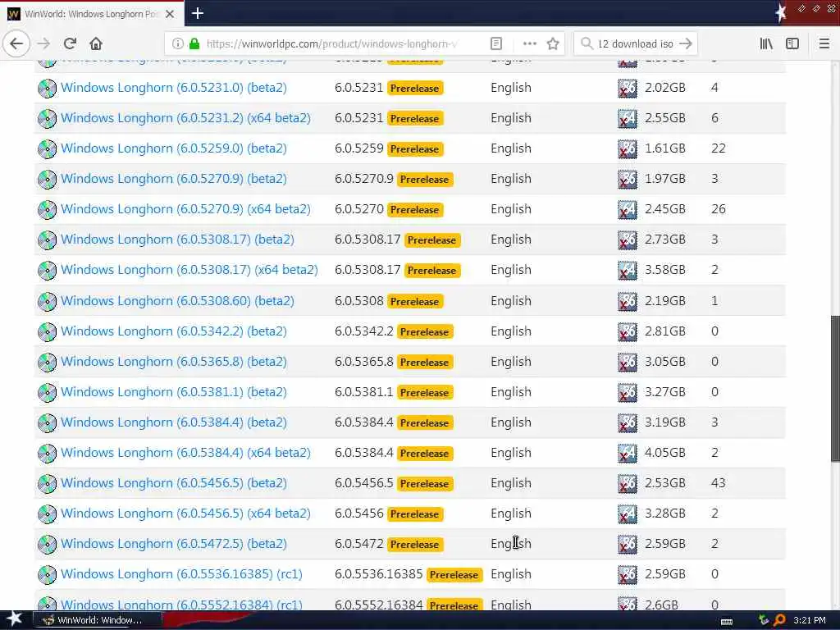840x630 pixels.
Task: Open the star start menu on taskbar
Action: pos(14,619)
